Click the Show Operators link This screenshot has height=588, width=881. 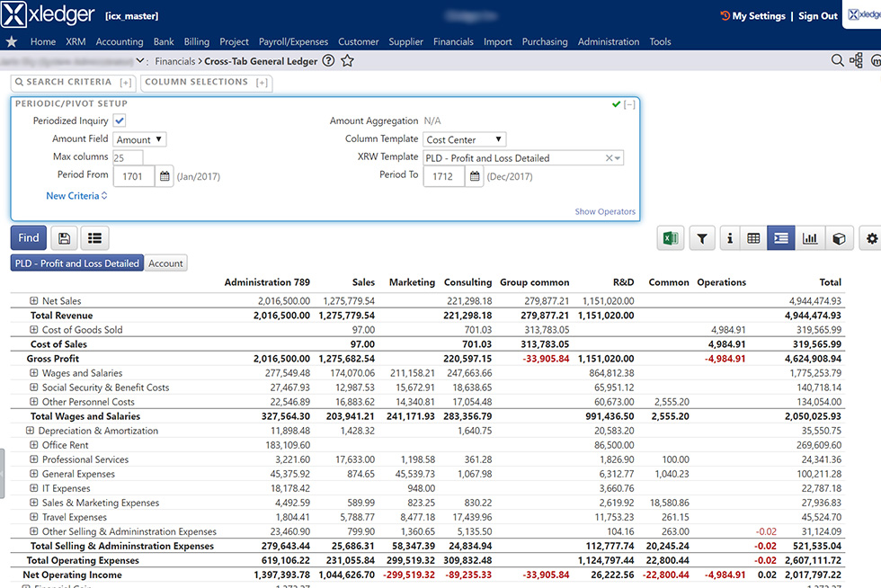click(x=604, y=211)
